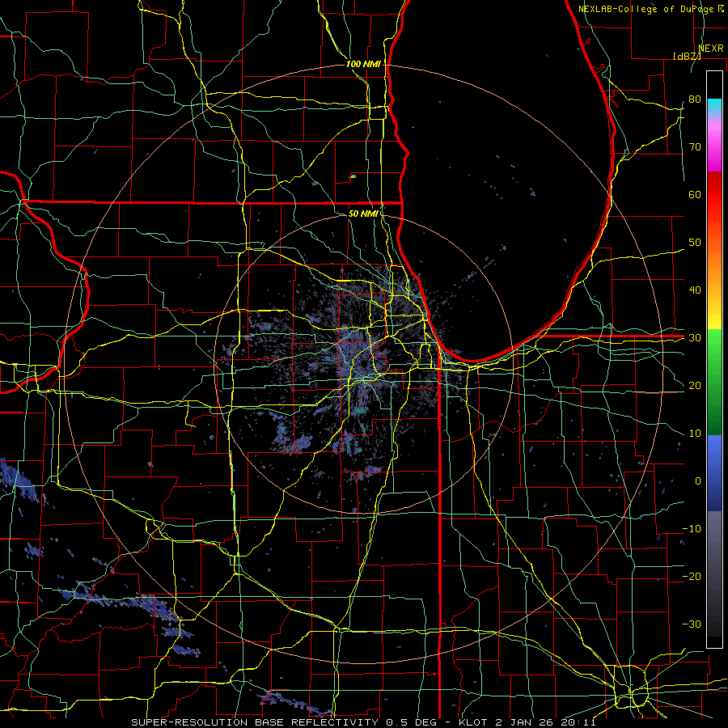
Task: Click the 10 value on the dBZ scale
Action: pyautogui.click(x=695, y=434)
